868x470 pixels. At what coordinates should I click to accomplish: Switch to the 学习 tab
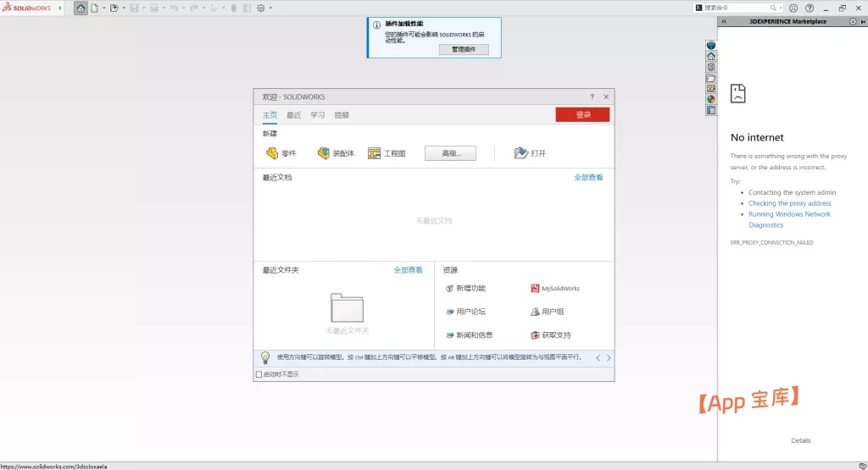[318, 115]
